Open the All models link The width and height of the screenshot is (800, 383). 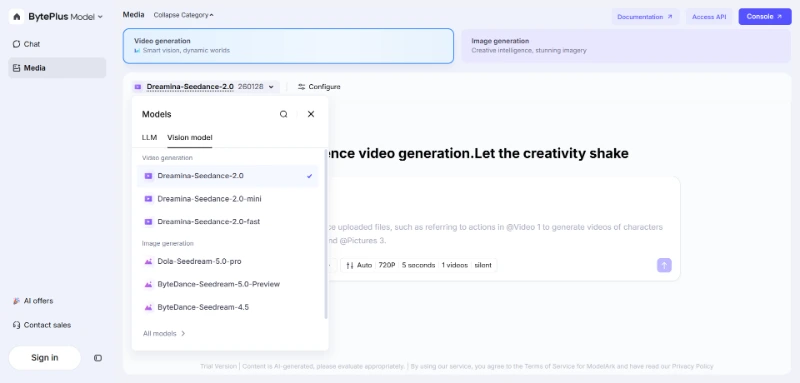click(164, 334)
